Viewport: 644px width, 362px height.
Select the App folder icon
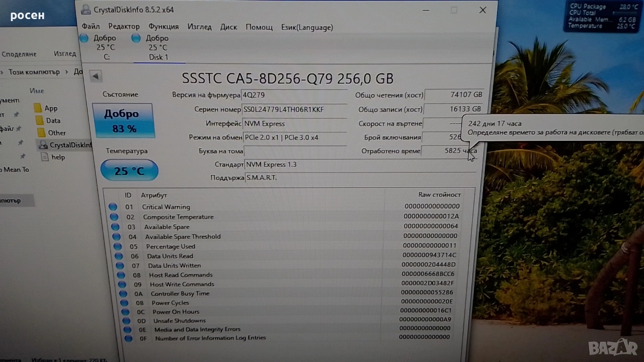click(x=38, y=108)
